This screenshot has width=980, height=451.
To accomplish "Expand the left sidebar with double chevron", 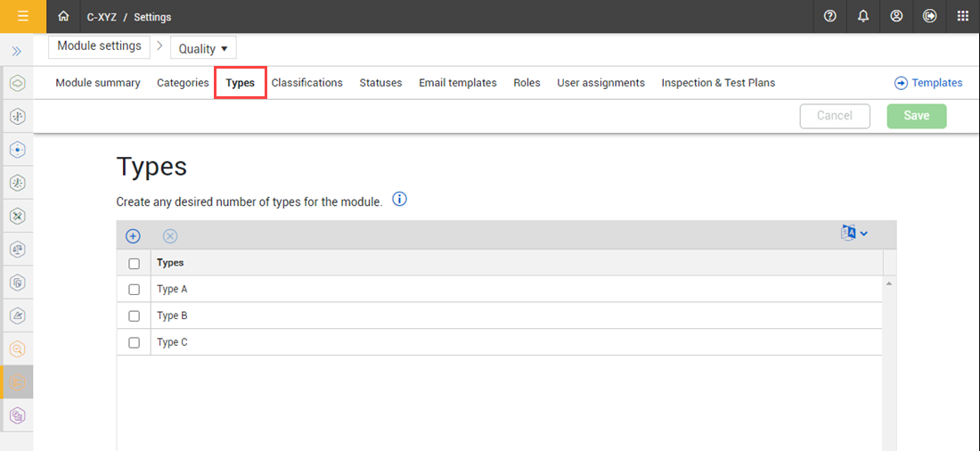I will pyautogui.click(x=16, y=52).
